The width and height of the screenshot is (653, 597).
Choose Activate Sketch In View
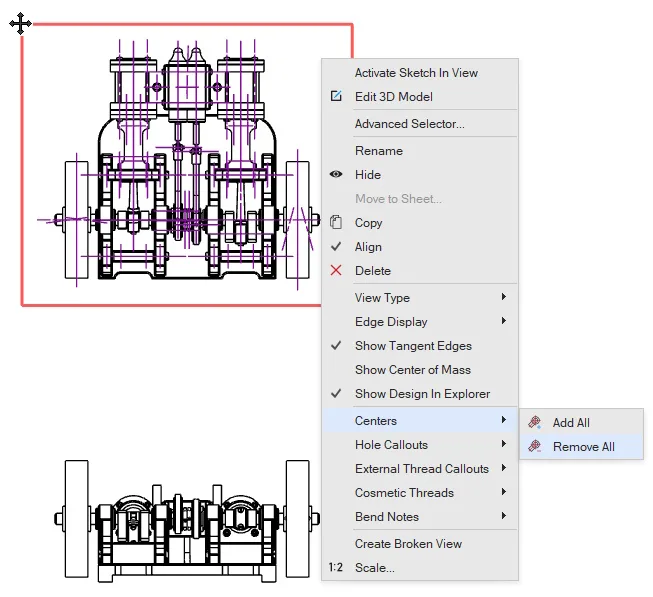click(x=420, y=73)
